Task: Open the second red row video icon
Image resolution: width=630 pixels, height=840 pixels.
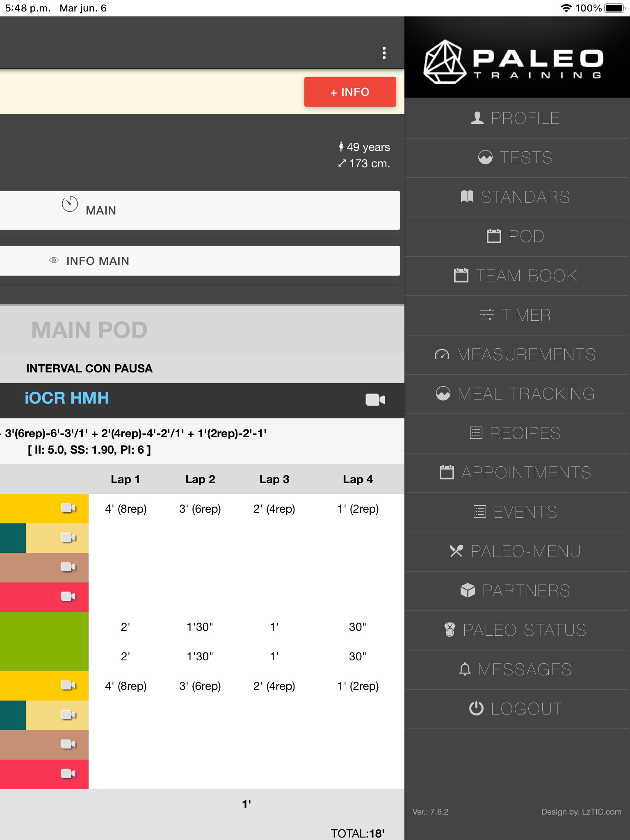Action: (68, 774)
